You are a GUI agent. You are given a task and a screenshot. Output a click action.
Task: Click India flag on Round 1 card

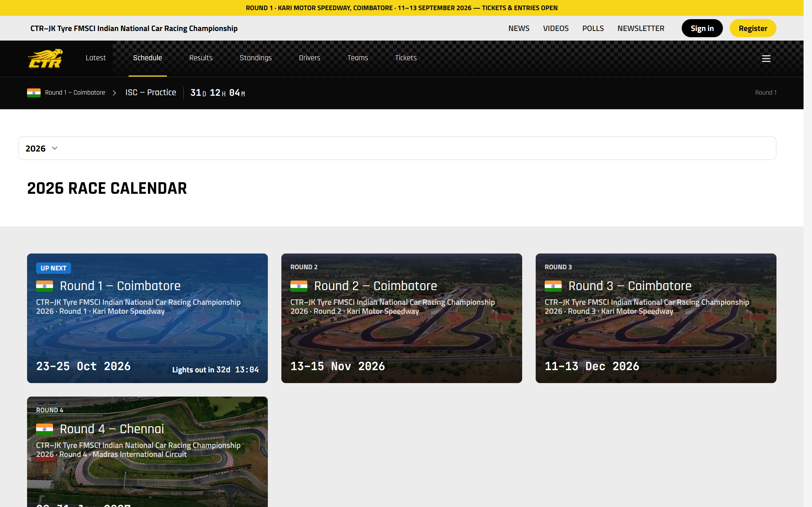click(45, 286)
